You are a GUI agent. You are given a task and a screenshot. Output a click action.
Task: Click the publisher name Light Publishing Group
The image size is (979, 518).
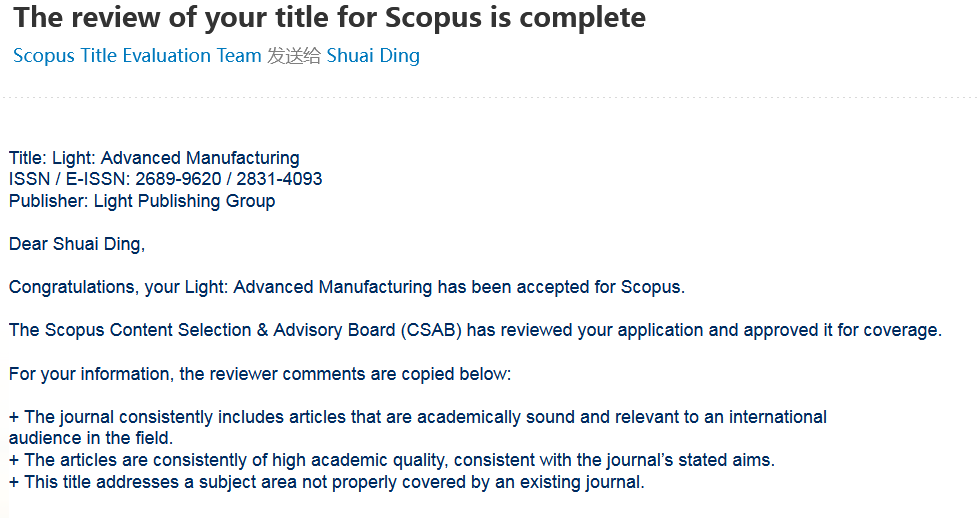click(x=184, y=201)
